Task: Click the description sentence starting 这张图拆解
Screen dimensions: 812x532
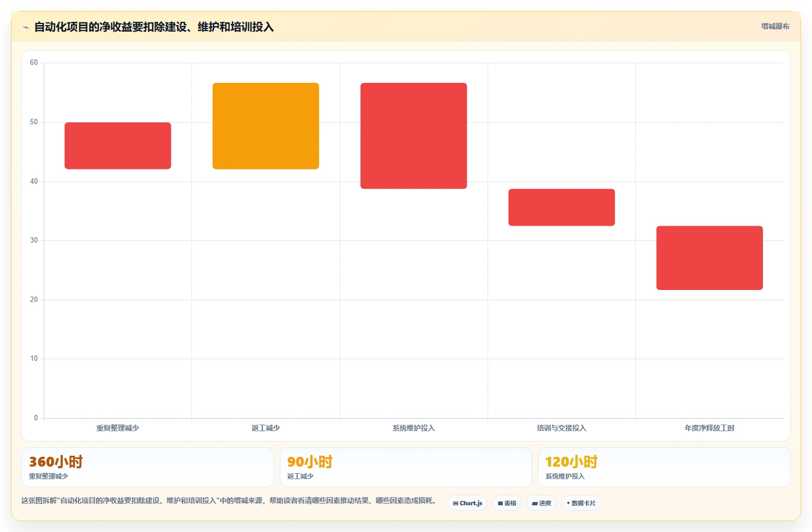Action: [x=228, y=500]
